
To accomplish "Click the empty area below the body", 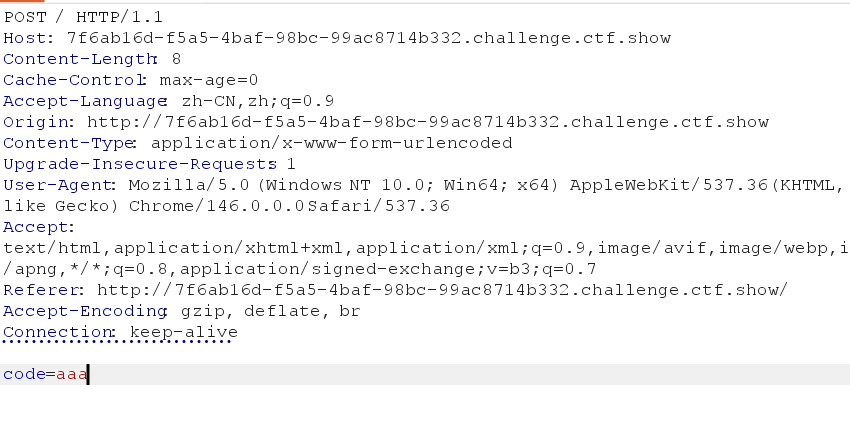I will click(425, 414).
